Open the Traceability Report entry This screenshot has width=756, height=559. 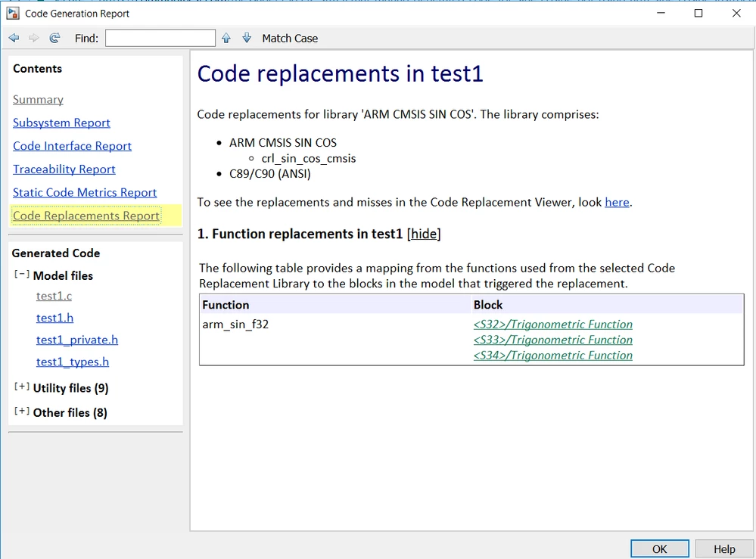click(64, 169)
